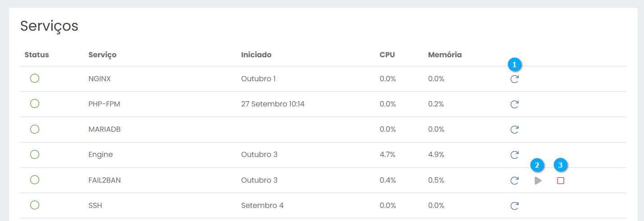This screenshot has width=644, height=221.
Task: Click the CPU column header
Action: (387, 55)
